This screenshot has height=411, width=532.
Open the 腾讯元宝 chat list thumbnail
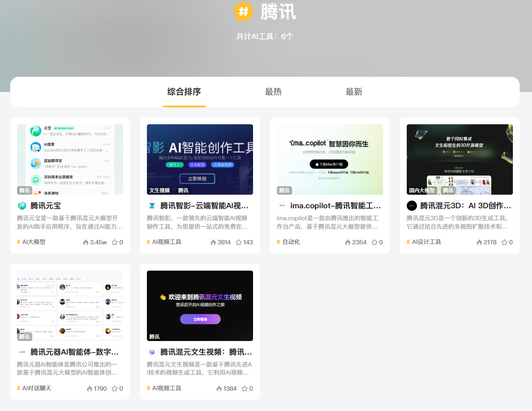70,159
